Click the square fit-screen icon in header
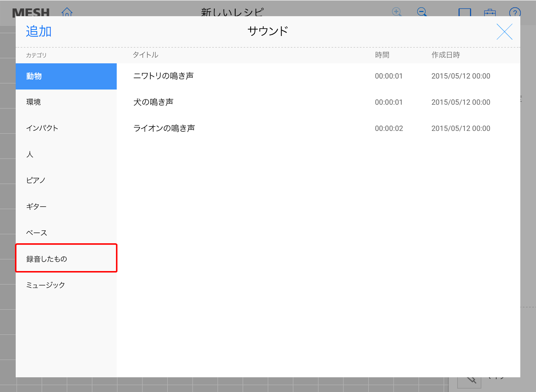The width and height of the screenshot is (536, 392). [465, 12]
